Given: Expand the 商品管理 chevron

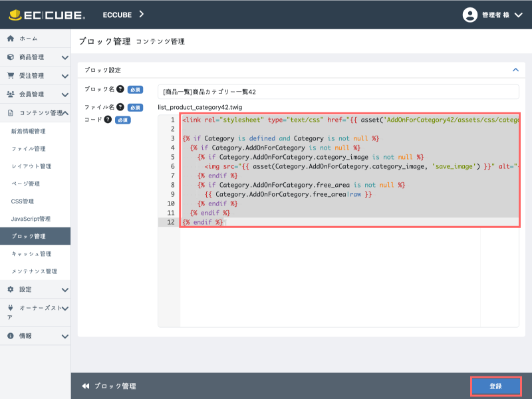Looking at the screenshot, I should [x=65, y=58].
